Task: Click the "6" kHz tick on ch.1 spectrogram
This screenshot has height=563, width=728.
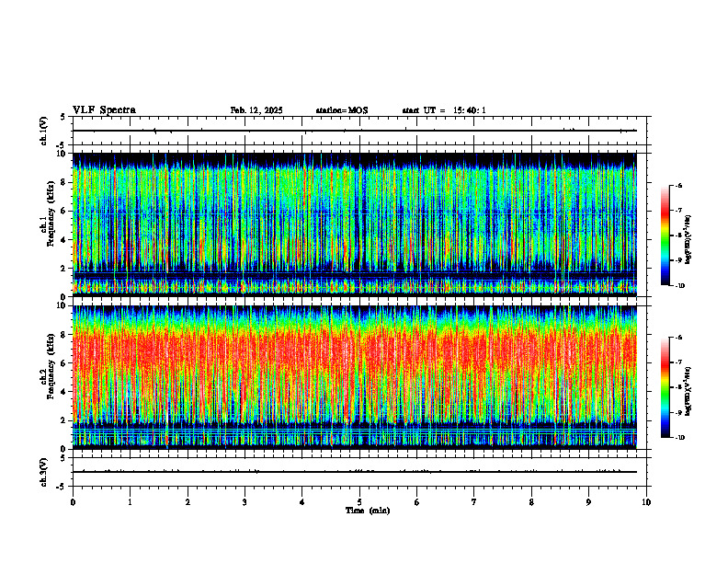Action: [x=63, y=212]
